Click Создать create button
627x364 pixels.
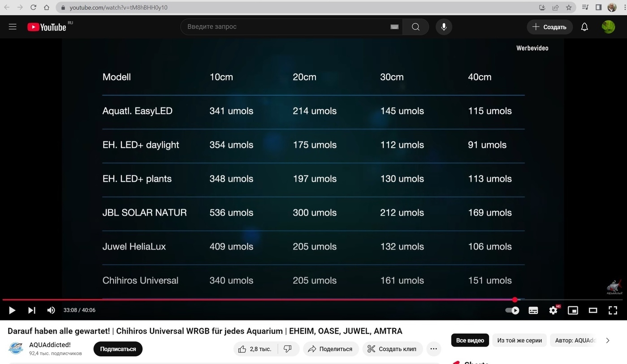(x=549, y=27)
